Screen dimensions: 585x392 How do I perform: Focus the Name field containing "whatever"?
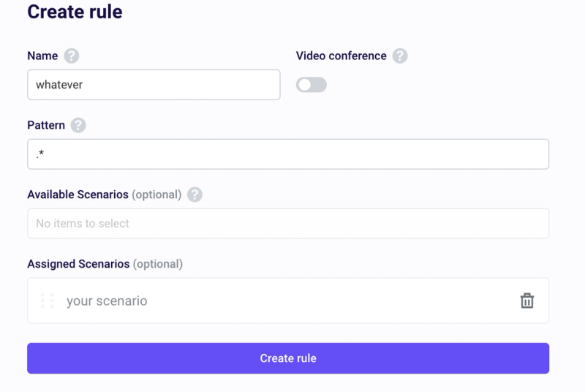pyautogui.click(x=154, y=85)
